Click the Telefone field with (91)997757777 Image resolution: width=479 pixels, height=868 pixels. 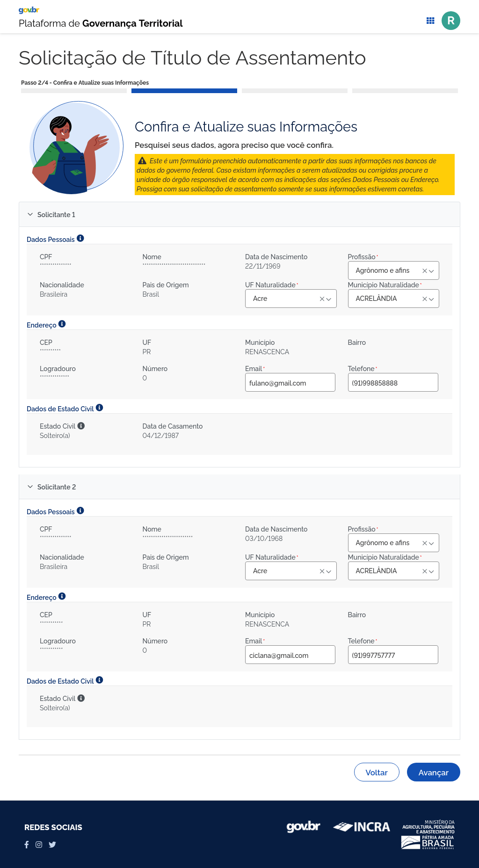[x=392, y=655]
